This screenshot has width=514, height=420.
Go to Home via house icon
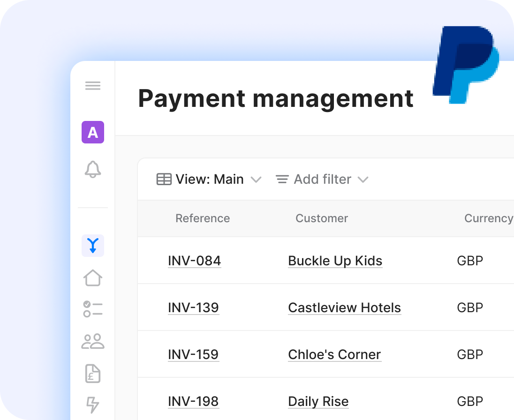point(93,278)
